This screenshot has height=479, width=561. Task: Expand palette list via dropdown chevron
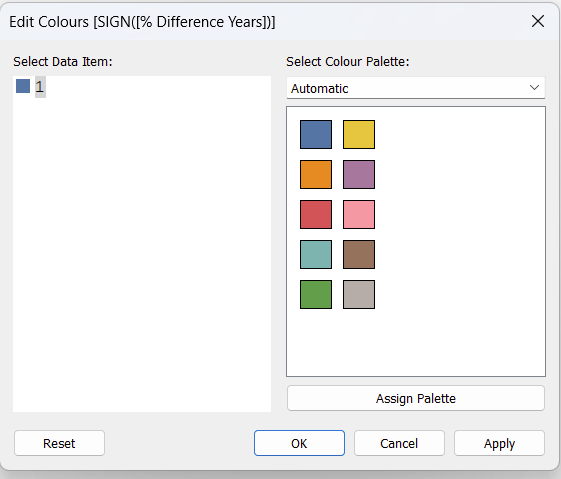pyautogui.click(x=534, y=88)
